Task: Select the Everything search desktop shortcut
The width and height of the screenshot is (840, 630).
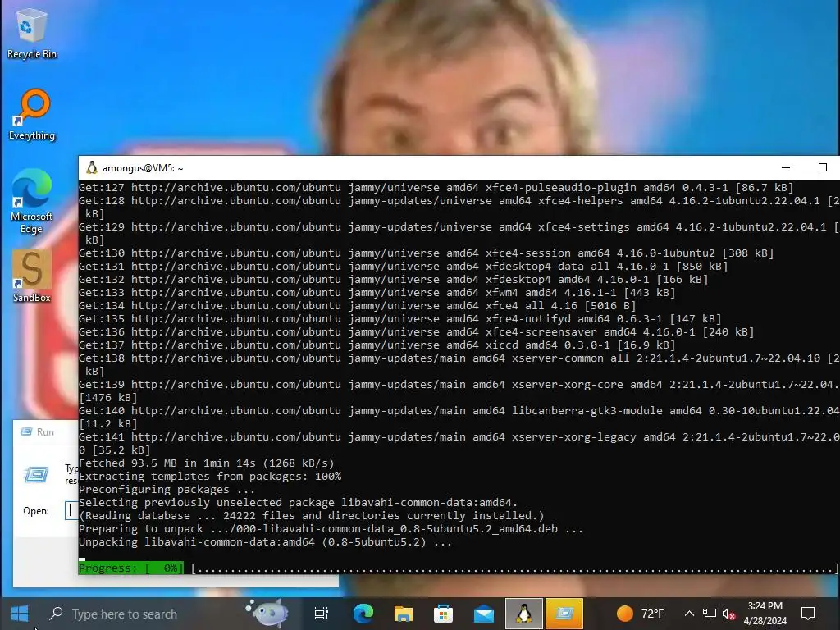Action: pyautogui.click(x=32, y=115)
